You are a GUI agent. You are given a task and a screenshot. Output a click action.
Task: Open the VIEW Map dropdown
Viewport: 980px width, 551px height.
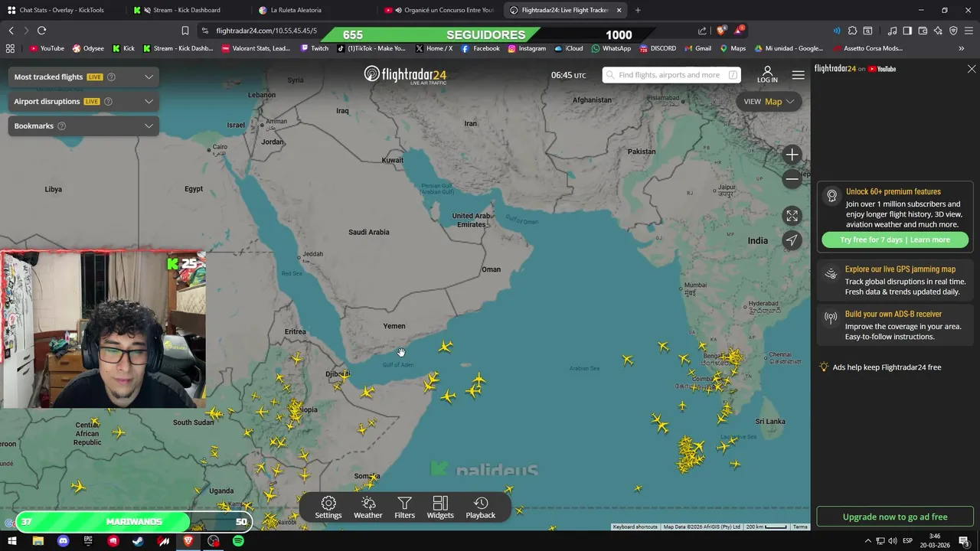click(769, 101)
